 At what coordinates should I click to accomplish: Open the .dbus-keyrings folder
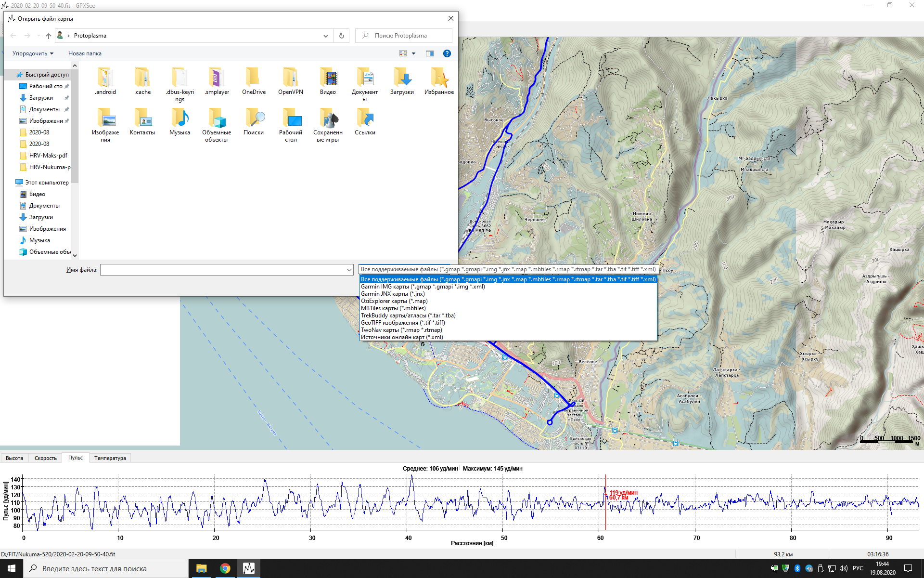[x=180, y=84]
